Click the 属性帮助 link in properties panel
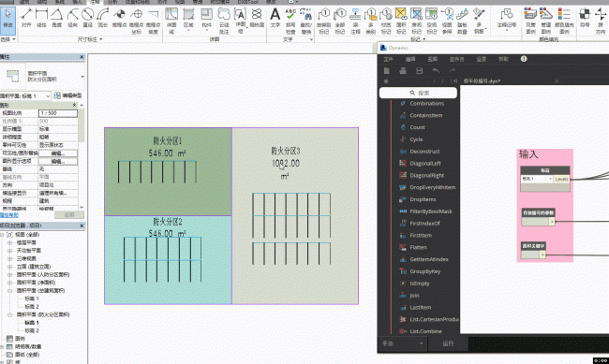The width and height of the screenshot is (609, 364). tap(9, 214)
